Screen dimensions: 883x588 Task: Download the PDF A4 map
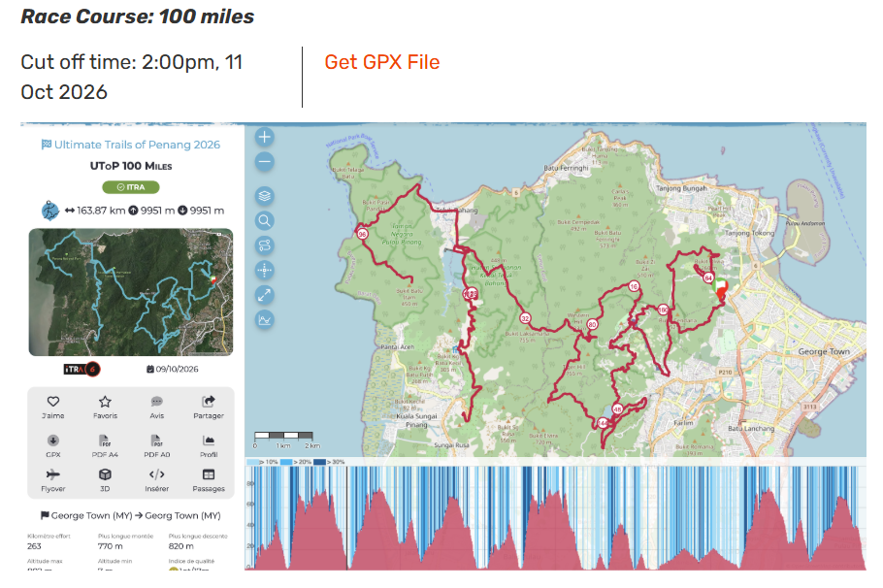[105, 445]
